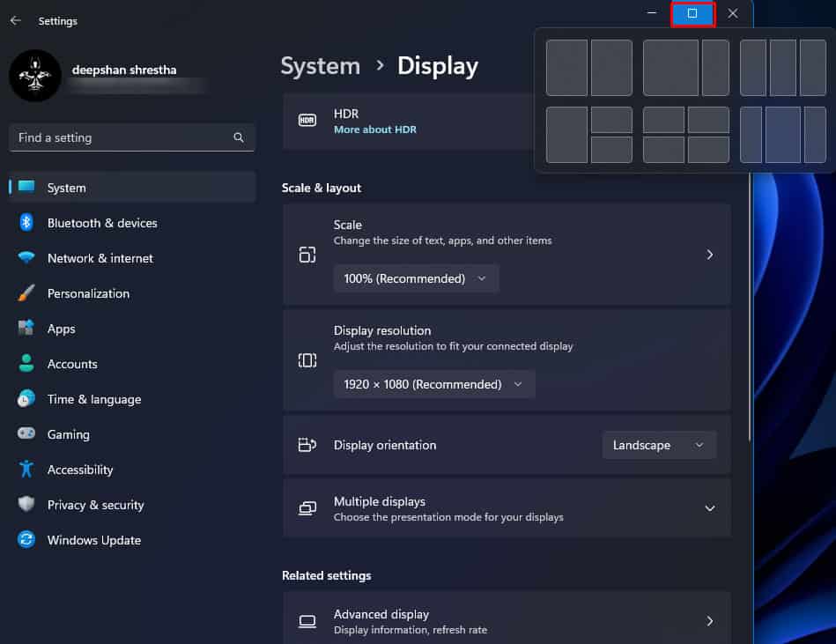Click the Wi-Fi network icon in sidebar

click(x=26, y=257)
